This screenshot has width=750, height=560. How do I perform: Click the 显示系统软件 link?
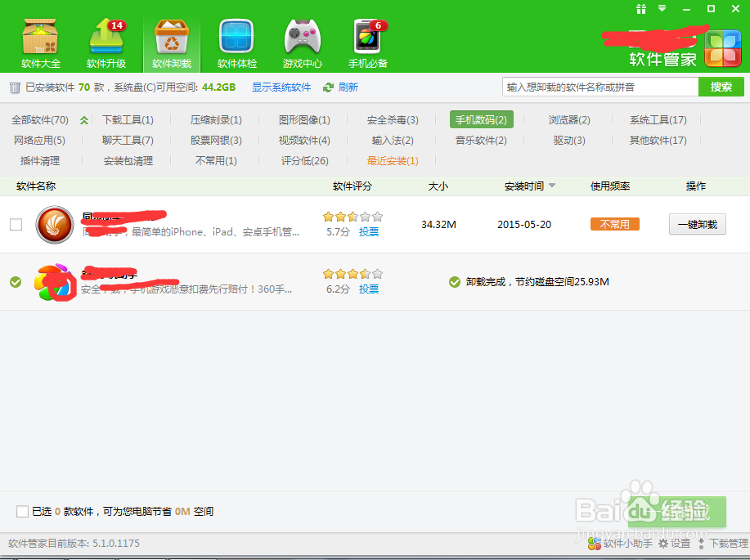click(x=281, y=87)
